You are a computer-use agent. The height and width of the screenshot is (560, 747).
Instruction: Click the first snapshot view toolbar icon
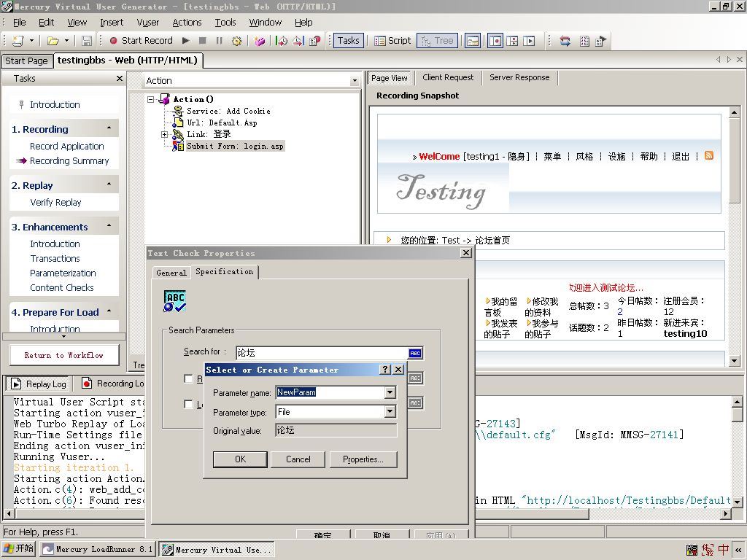tap(495, 41)
